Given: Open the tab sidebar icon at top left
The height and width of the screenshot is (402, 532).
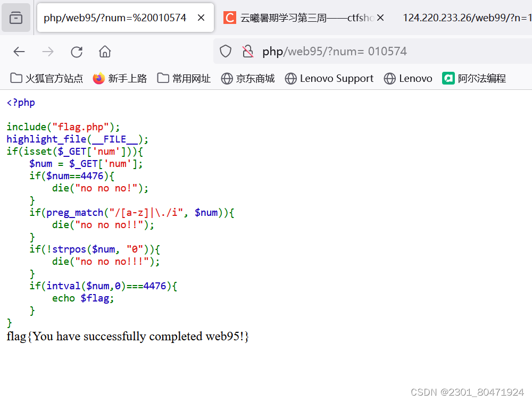Looking at the screenshot, I should pos(15,17).
